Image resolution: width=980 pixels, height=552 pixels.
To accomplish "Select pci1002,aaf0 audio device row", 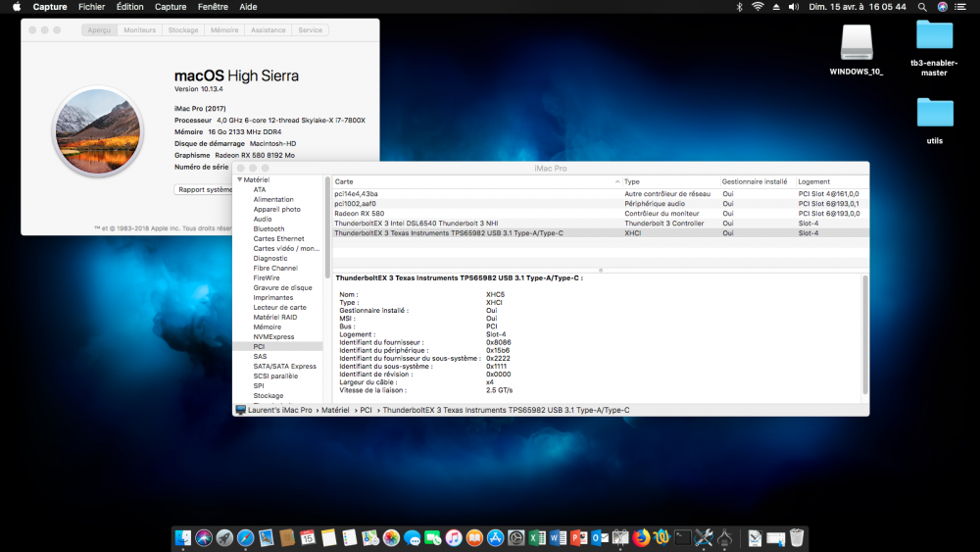I will tap(600, 204).
